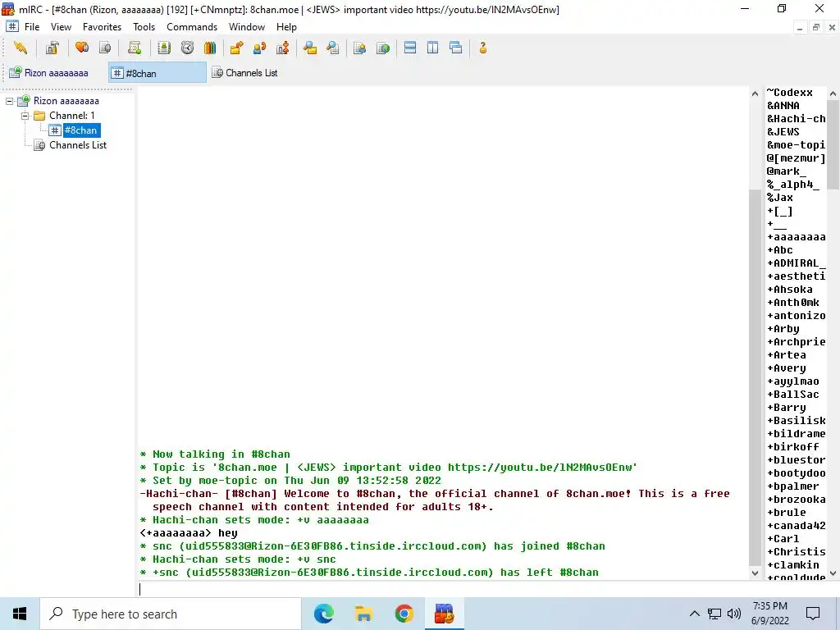
Task: Open Log Files magnifier-document icon
Action: (x=333, y=48)
